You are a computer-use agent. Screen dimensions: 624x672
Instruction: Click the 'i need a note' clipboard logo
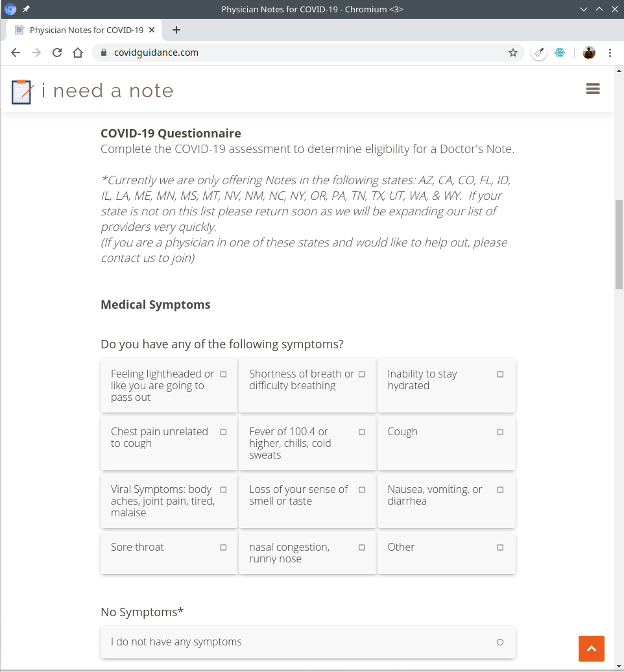pos(20,91)
